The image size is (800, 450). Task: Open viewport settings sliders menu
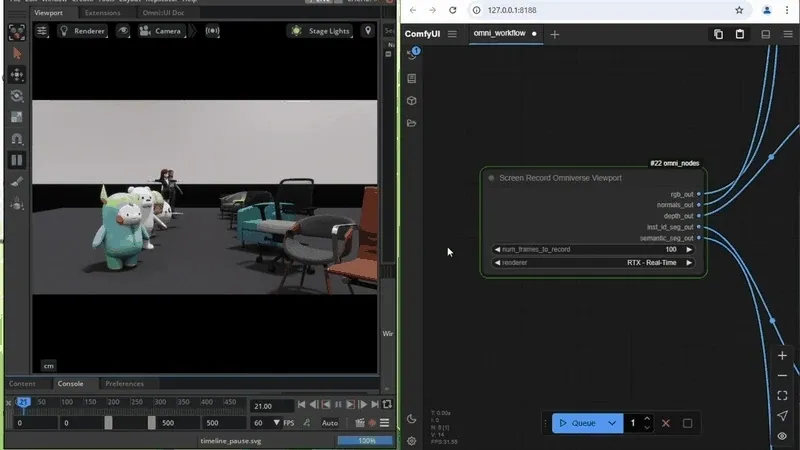[42, 31]
